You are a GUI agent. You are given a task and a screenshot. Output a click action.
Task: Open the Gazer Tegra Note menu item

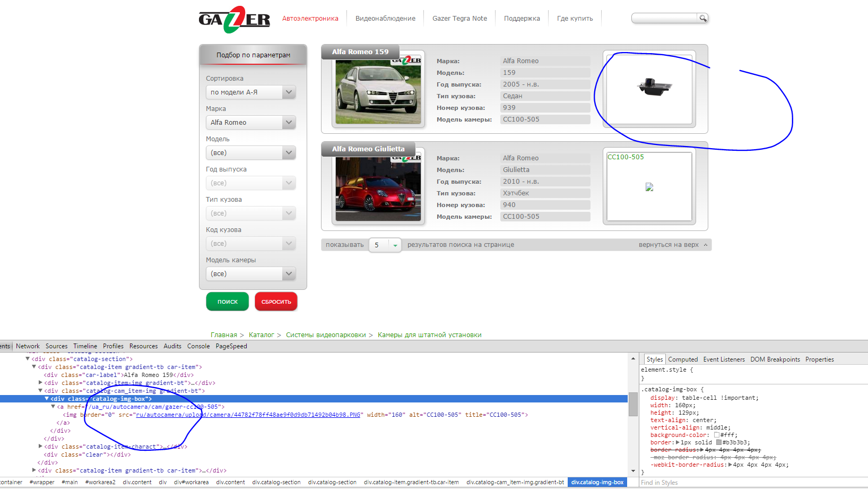(460, 19)
